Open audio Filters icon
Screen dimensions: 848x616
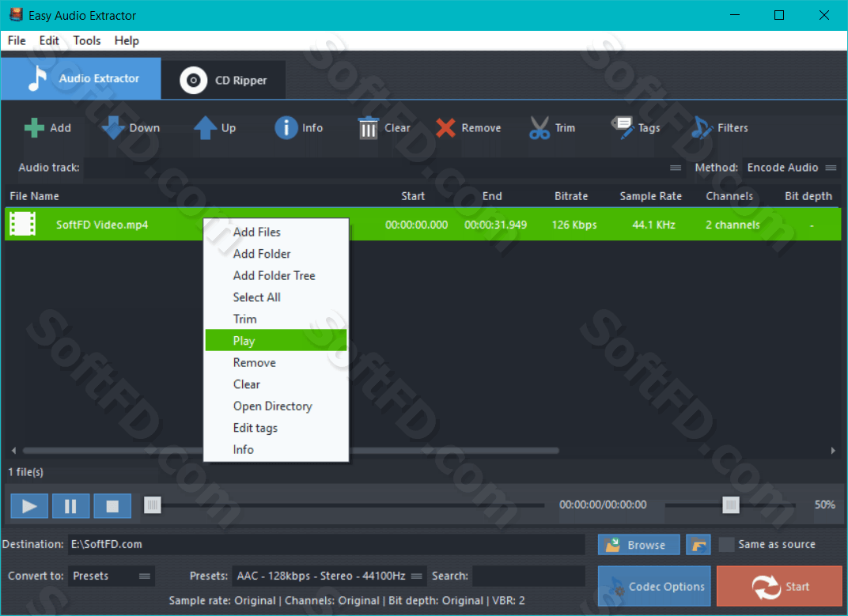tap(702, 128)
